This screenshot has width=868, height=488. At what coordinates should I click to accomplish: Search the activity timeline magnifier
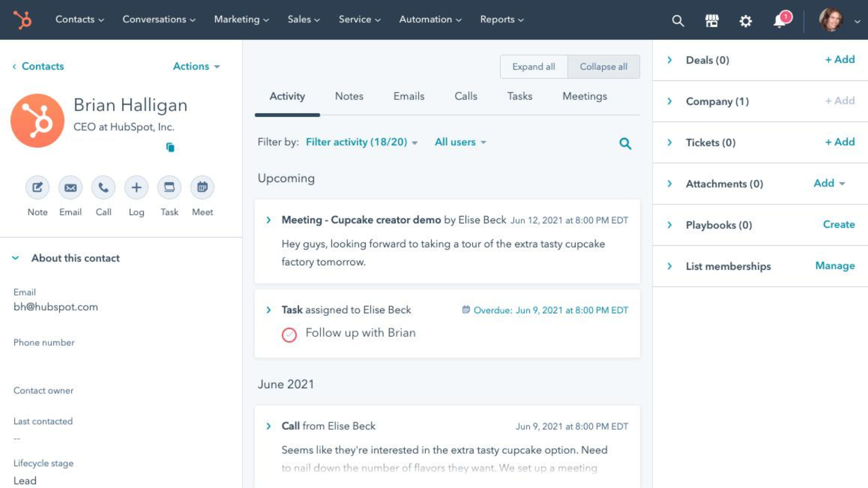[625, 144]
